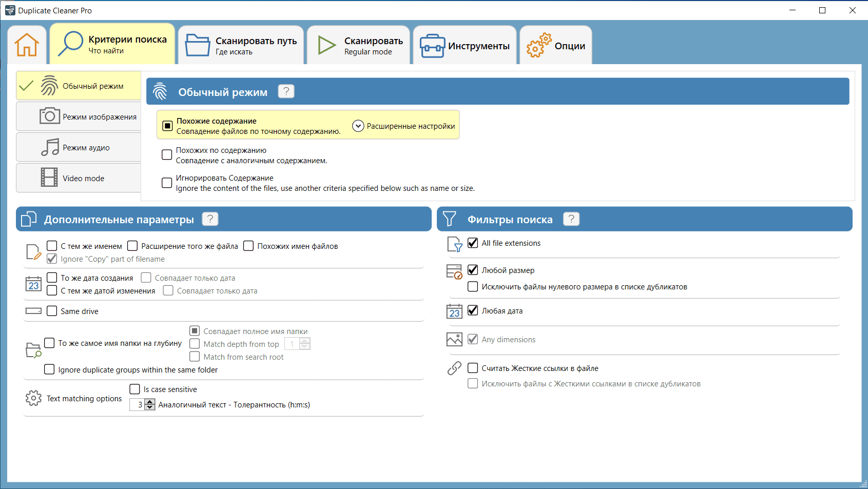Viewport: 868px width, 489px height.
Task: Enable Похожих по содержанию checkbox
Action: [167, 154]
